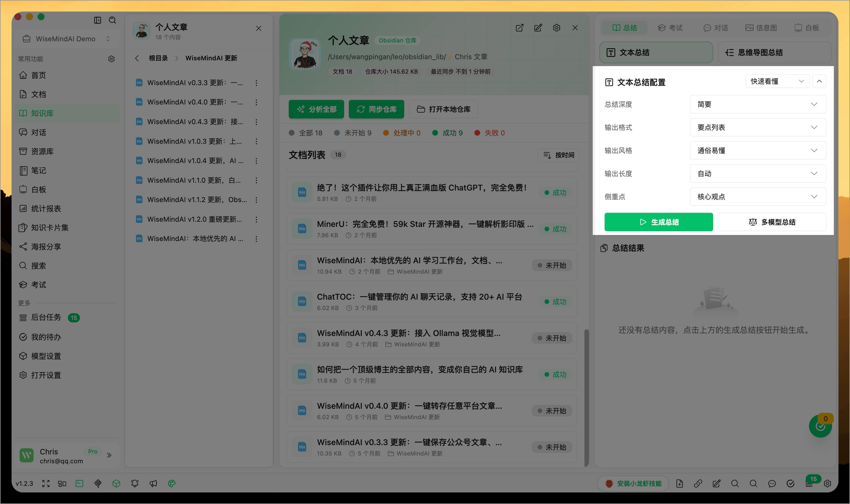Viewport: 850px width, 504px height.
Task: Navigate to 根目录 breadcrumb
Action: (x=158, y=58)
